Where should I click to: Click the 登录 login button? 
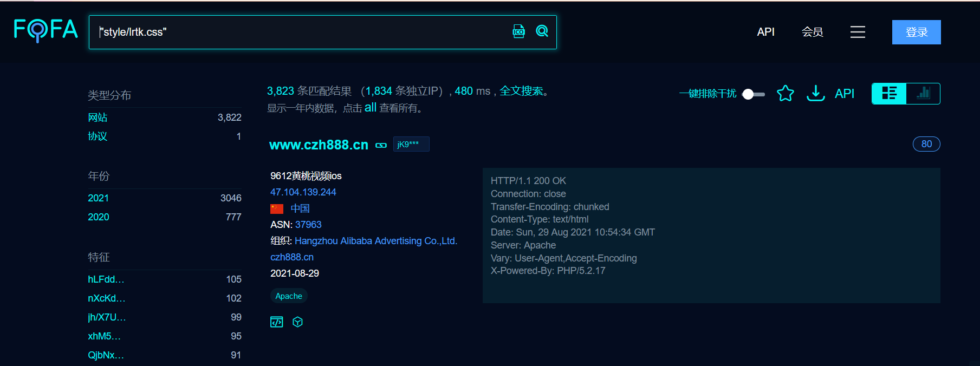click(917, 32)
